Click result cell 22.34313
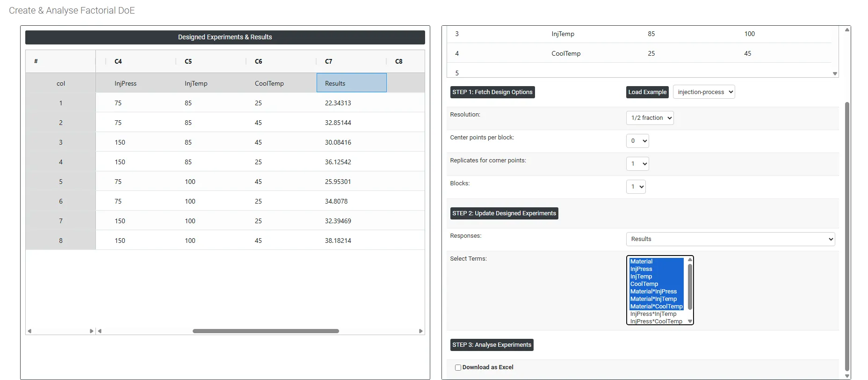 point(351,103)
